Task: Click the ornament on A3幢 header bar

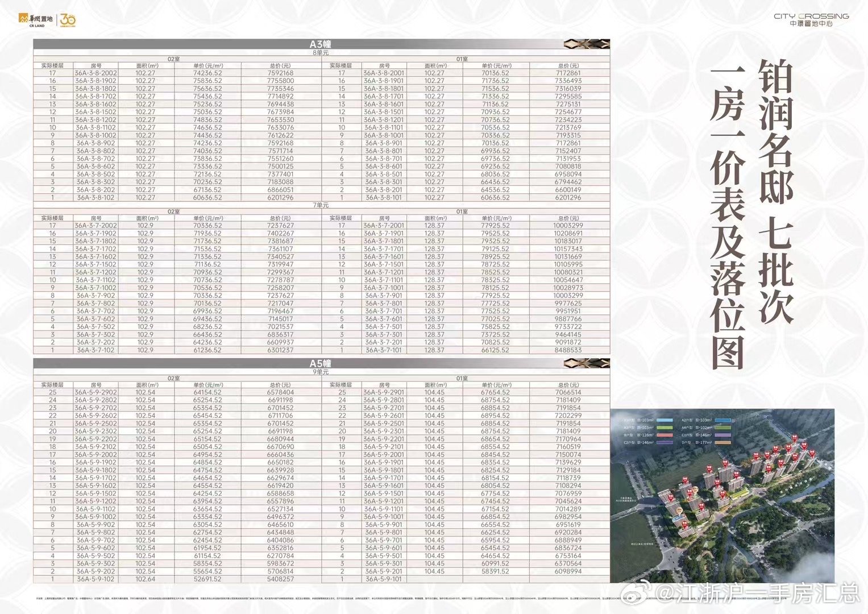Action: point(586,44)
